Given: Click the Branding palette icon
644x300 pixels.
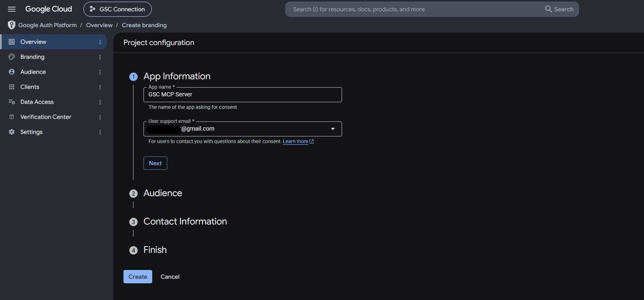Looking at the screenshot, I should (12, 57).
